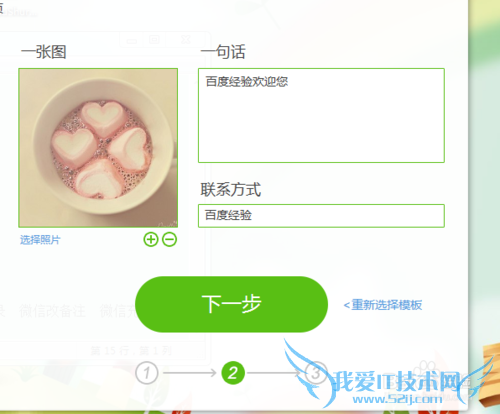The height and width of the screenshot is (414, 500).
Task: Jump to step 1 circle indicator
Action: (x=147, y=373)
